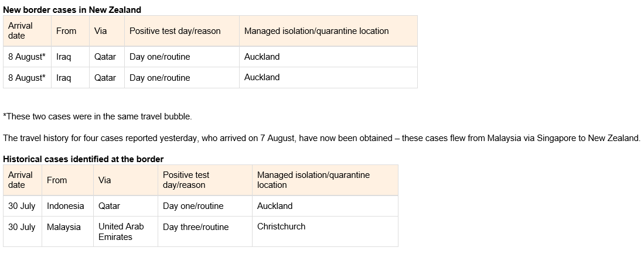The height and width of the screenshot is (254, 644).
Task: Click "Arrival date" header in new border cases table
Action: pyautogui.click(x=21, y=31)
